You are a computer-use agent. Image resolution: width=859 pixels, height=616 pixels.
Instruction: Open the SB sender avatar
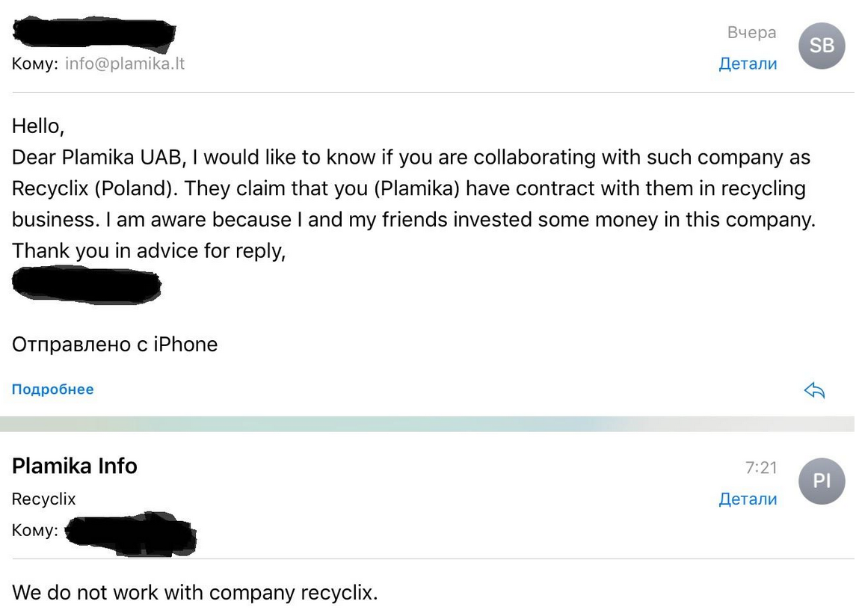pyautogui.click(x=821, y=46)
